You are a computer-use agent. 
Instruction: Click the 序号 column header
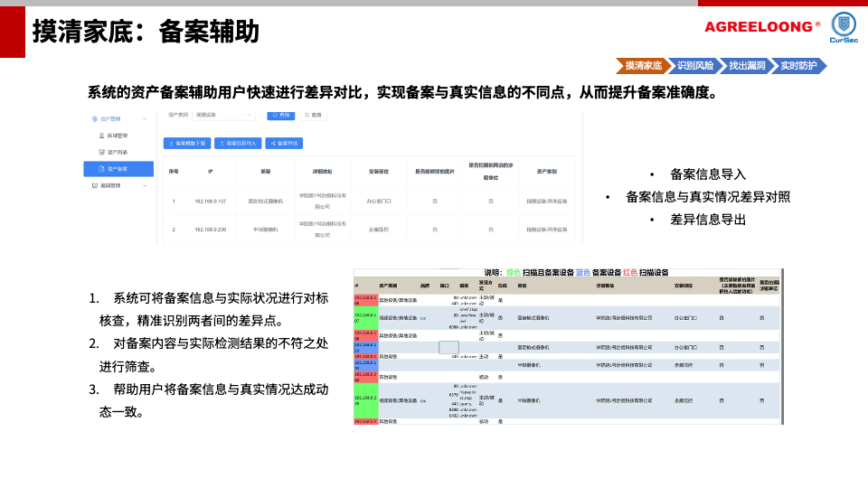click(174, 172)
